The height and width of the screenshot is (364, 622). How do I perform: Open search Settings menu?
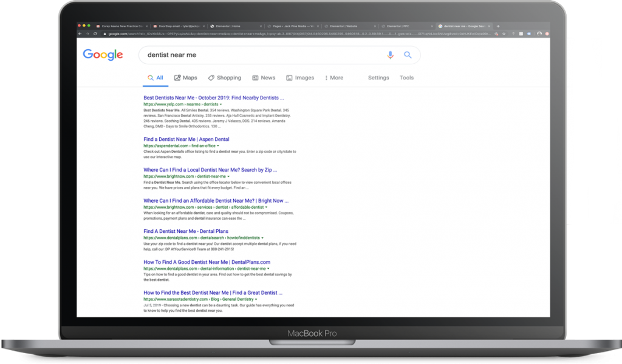pyautogui.click(x=378, y=78)
